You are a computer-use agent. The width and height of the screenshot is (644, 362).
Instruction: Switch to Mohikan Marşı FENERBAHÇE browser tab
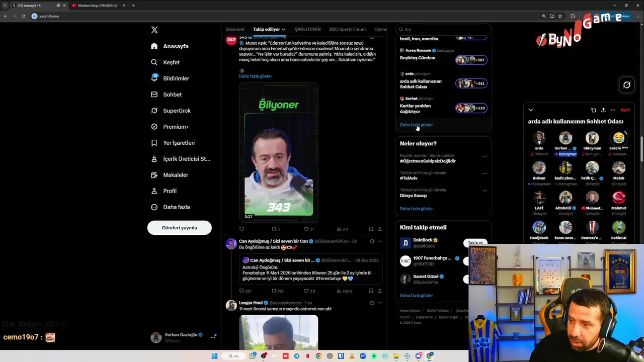[98, 6]
